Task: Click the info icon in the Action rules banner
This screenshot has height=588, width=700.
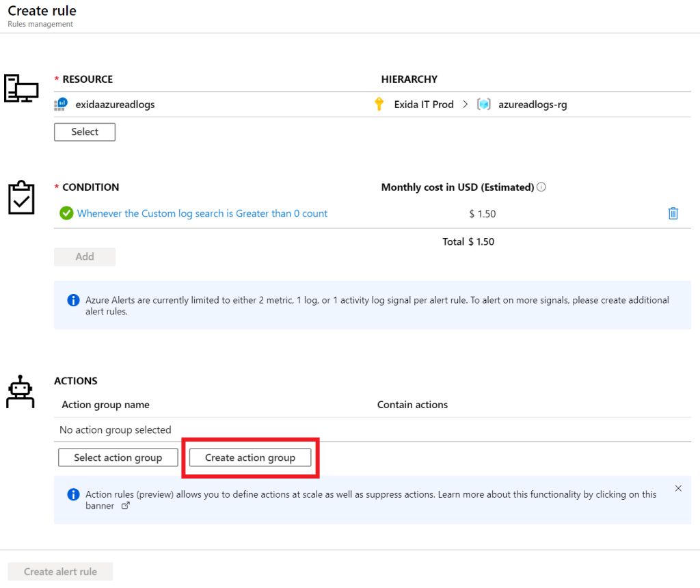Action: tap(73, 494)
